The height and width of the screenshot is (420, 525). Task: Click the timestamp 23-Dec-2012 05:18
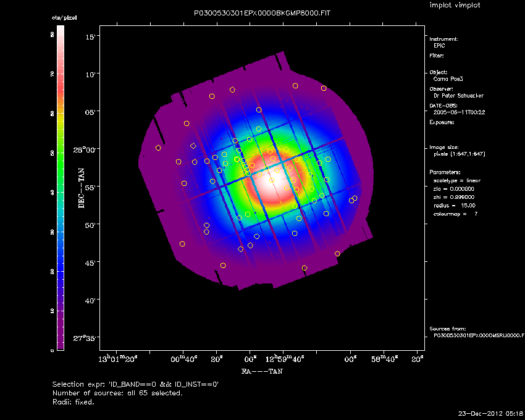tap(490, 414)
